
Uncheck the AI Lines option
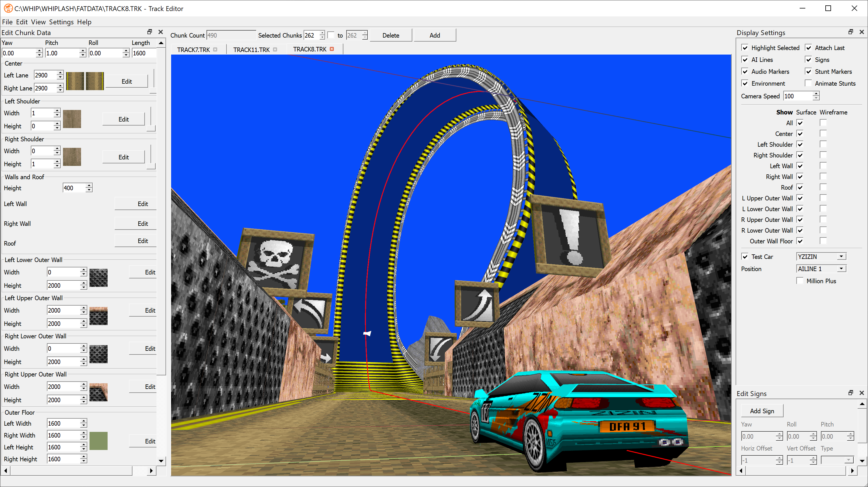coord(745,60)
